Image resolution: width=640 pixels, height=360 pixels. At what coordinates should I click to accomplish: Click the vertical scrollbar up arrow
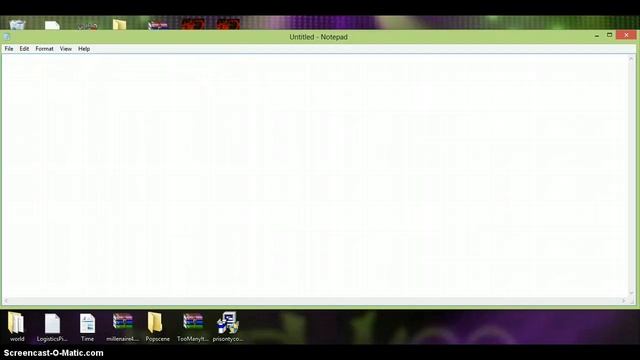click(631, 59)
